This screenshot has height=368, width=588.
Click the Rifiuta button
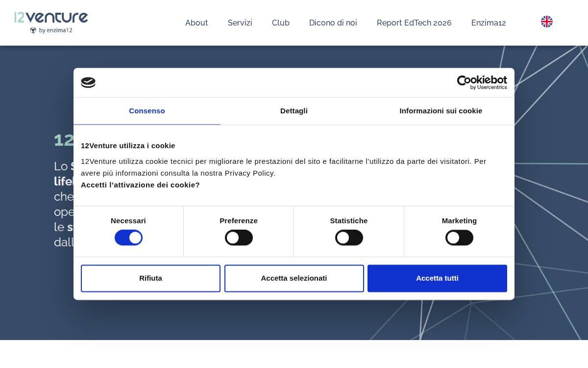[x=150, y=278]
